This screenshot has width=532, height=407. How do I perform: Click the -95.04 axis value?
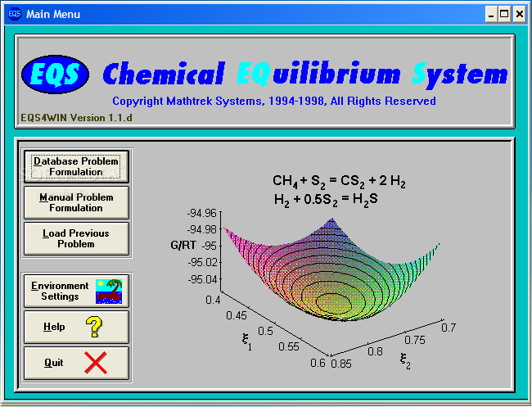[202, 279]
